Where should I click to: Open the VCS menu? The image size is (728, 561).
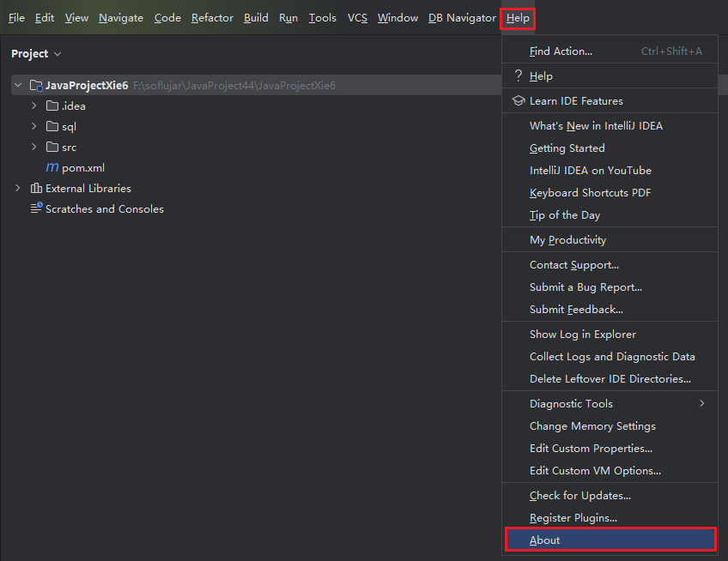[357, 18]
